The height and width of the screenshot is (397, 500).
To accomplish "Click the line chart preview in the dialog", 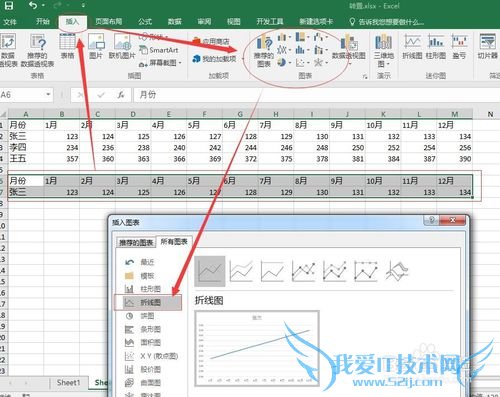I will click(x=257, y=349).
